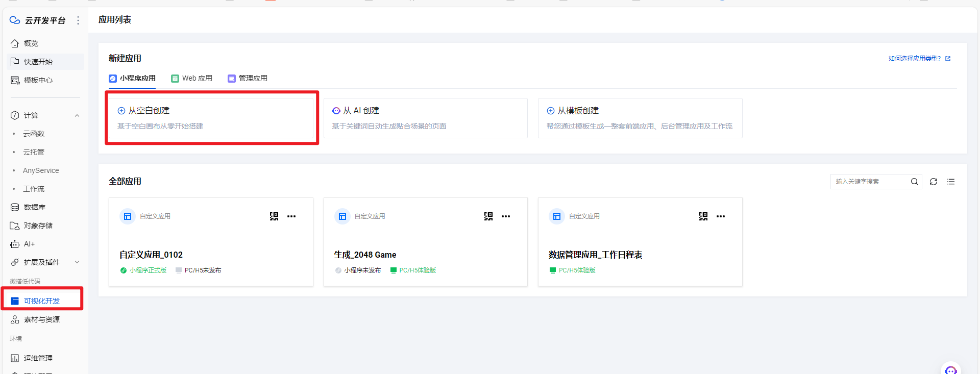Click the flag icon beside 快速开始
980x374 pixels.
[15, 62]
